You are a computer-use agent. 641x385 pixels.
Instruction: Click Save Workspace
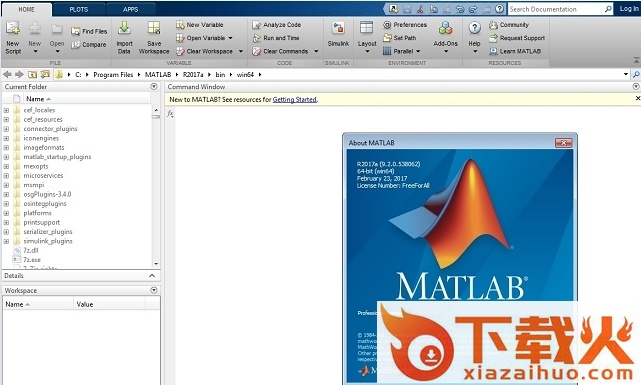click(x=154, y=38)
